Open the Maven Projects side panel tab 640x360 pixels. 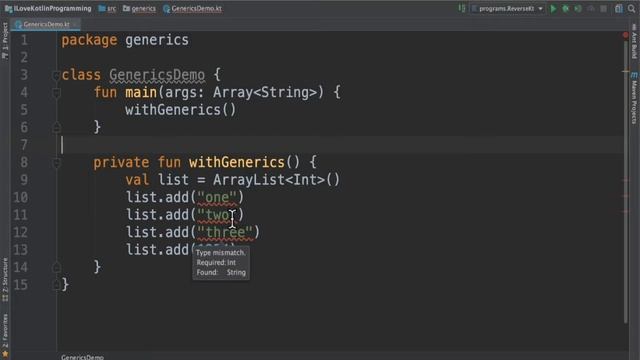(634, 98)
